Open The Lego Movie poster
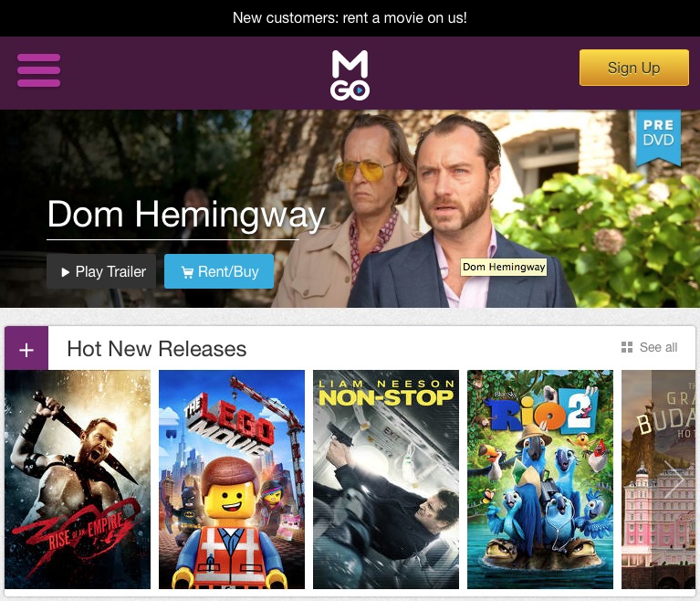The height and width of the screenshot is (601, 700). 232,480
